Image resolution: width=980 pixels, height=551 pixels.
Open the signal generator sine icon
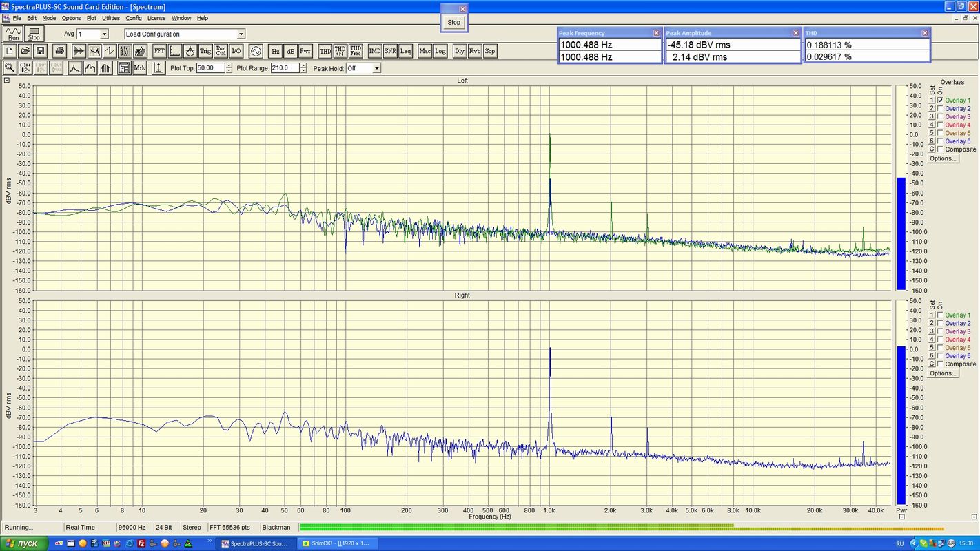coord(256,51)
